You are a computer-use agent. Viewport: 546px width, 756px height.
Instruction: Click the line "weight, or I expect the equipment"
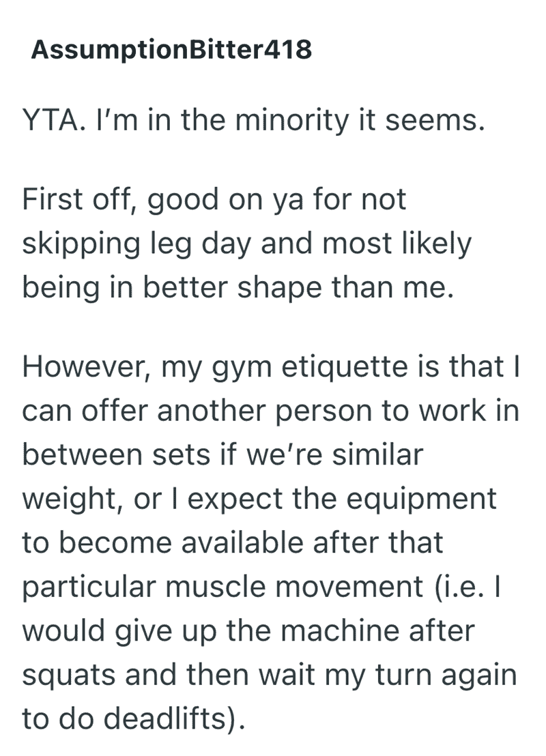[259, 499]
